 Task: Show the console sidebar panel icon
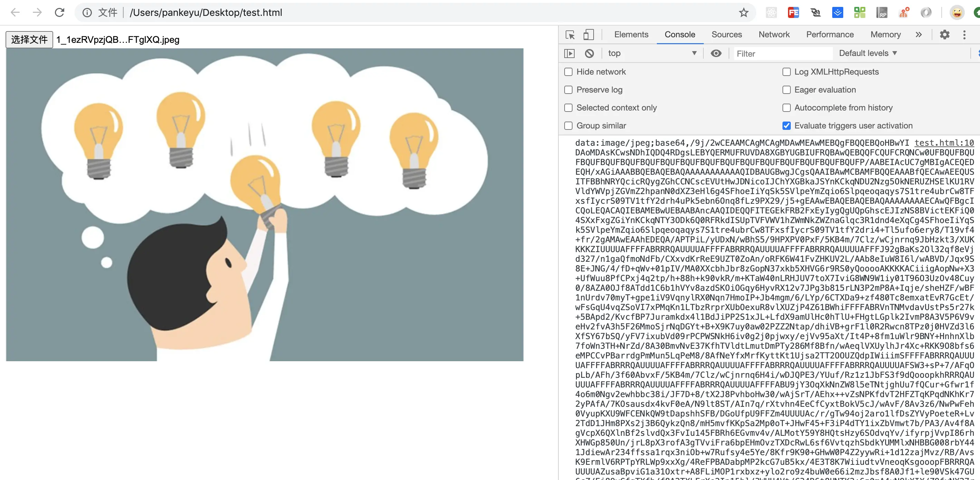(569, 53)
